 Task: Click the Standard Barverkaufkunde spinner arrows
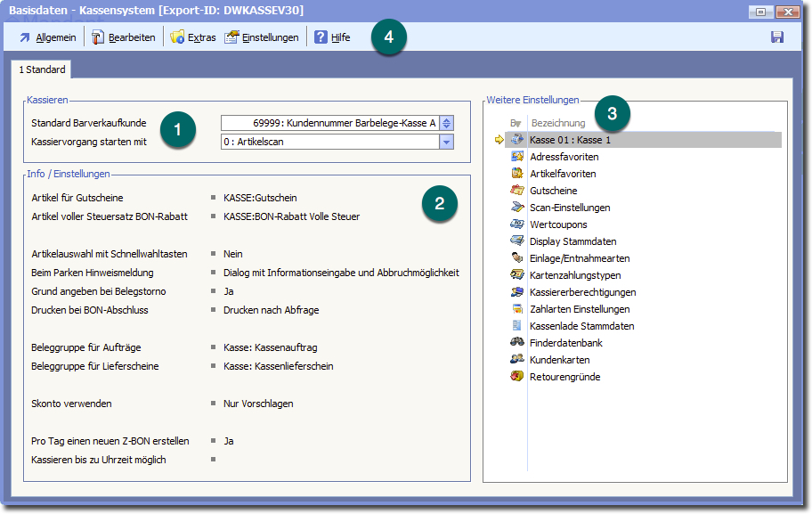pyautogui.click(x=447, y=124)
